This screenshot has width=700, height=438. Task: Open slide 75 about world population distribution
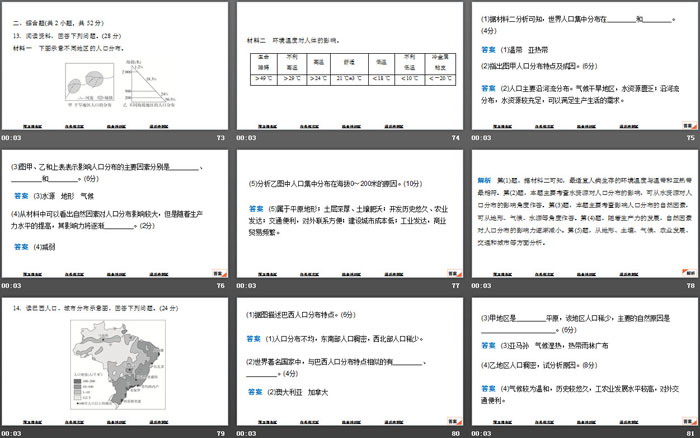(583, 65)
